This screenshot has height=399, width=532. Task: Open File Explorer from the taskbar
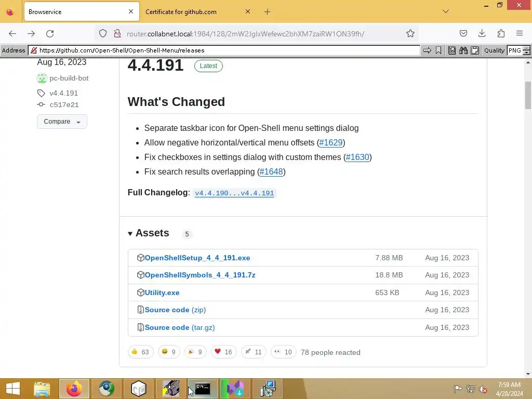click(42, 389)
